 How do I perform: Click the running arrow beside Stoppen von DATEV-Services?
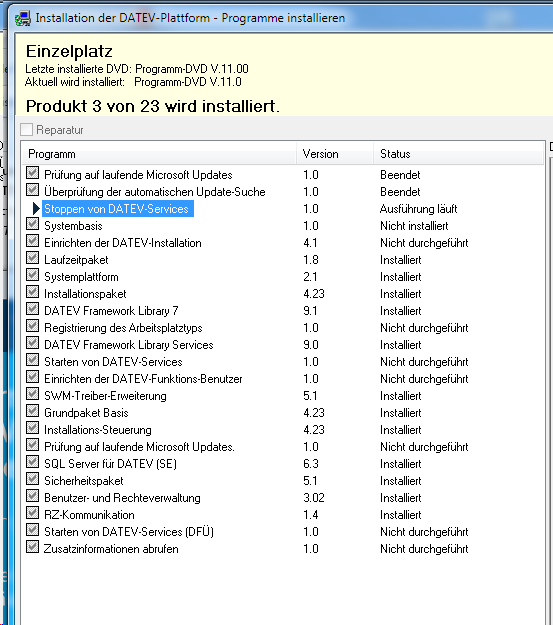pos(36,208)
